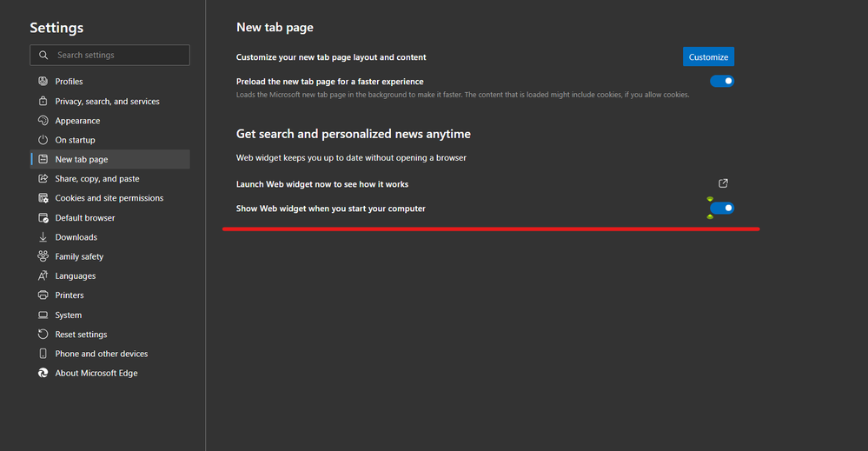Click the 'Settings' sidebar title
Viewport: 868px width, 451px height.
tap(56, 28)
